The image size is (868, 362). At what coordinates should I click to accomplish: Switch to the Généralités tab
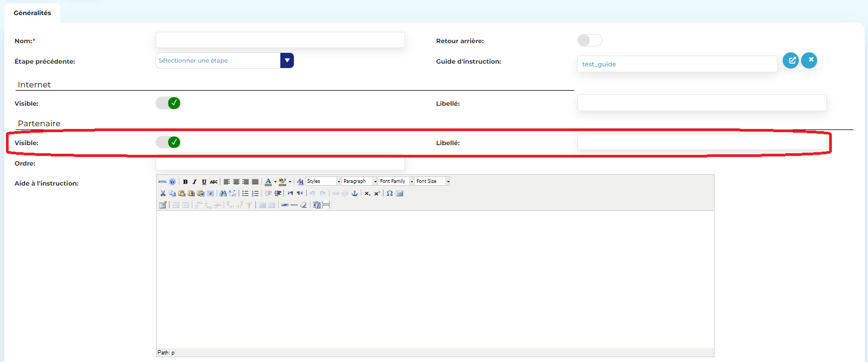(x=32, y=13)
